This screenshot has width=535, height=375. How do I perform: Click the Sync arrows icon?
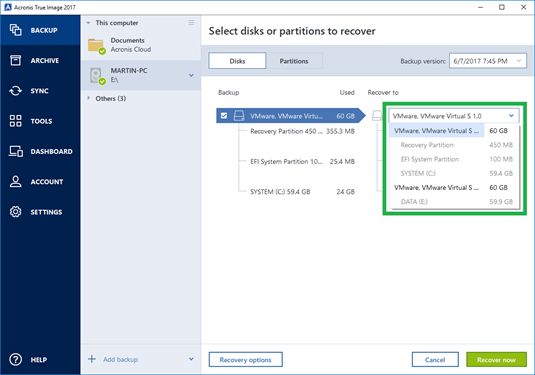15,91
